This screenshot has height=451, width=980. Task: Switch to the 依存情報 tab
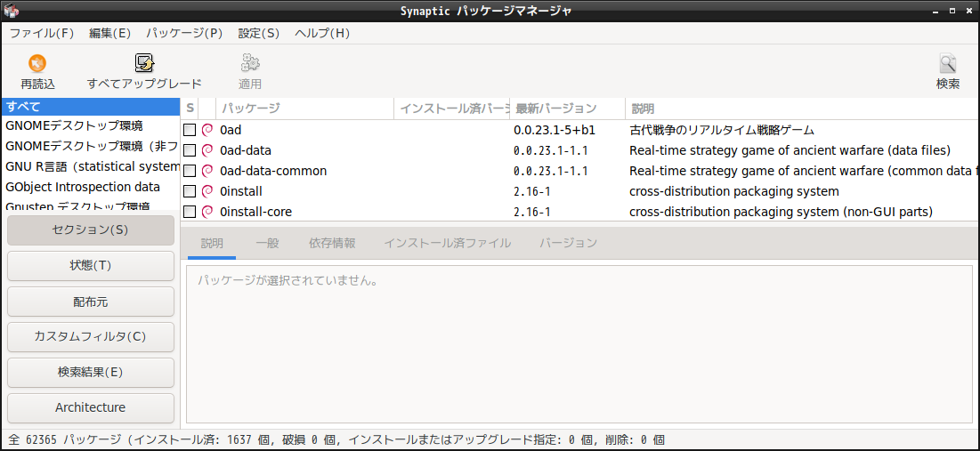coord(332,243)
